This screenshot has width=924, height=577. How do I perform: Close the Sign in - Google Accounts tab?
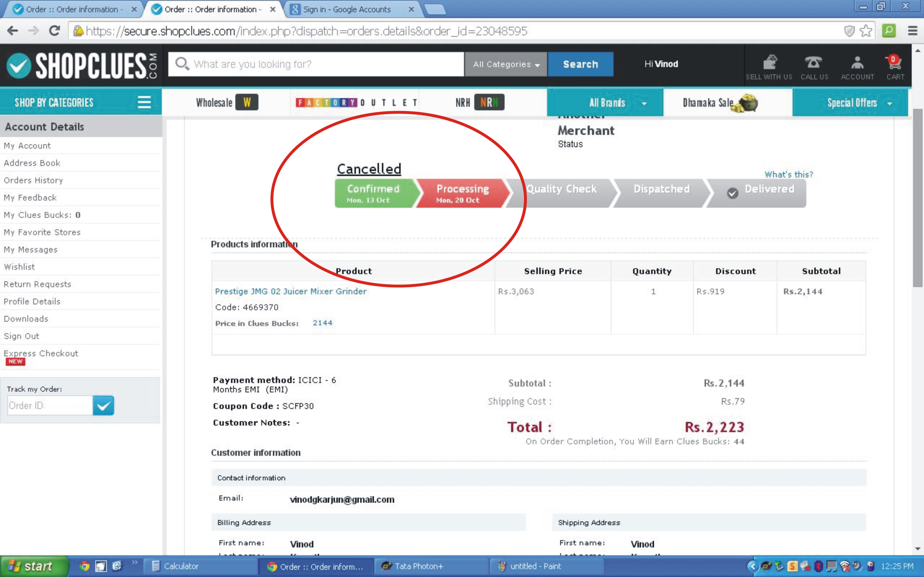click(411, 10)
